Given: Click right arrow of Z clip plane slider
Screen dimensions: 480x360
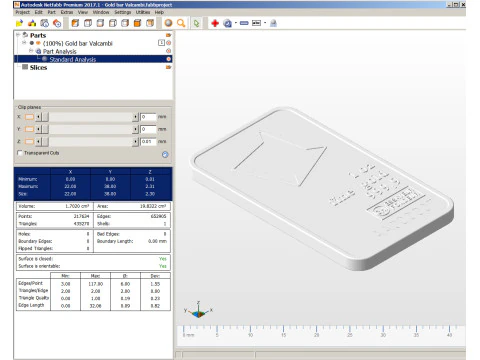Looking at the screenshot, I should [135, 141].
